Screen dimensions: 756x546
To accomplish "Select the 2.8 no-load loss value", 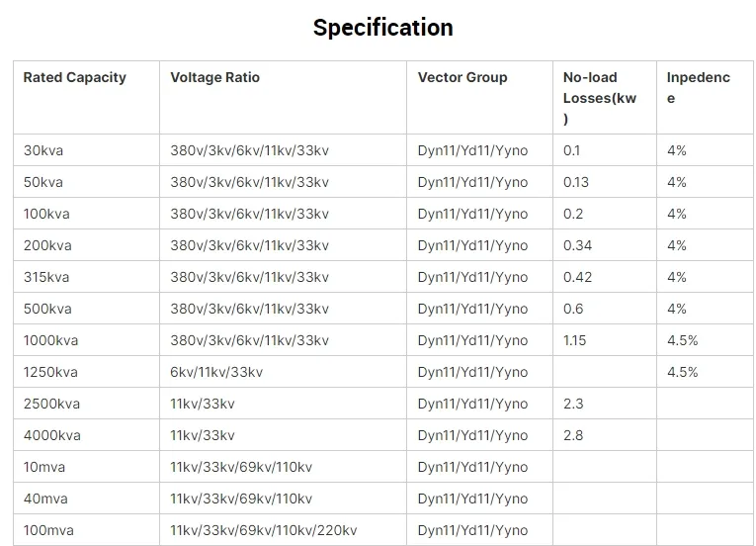I will (573, 435).
